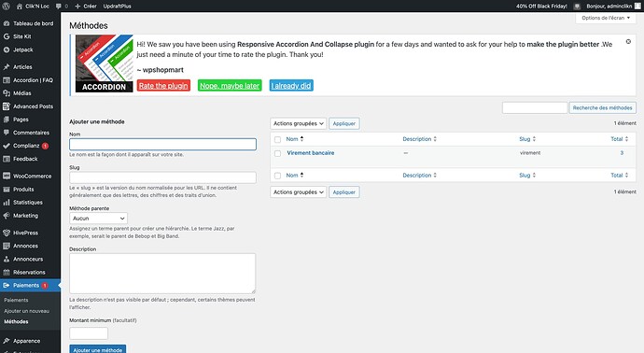The width and height of the screenshot is (644, 353).
Task: Click the red Rate the plugin button
Action: pyautogui.click(x=163, y=86)
